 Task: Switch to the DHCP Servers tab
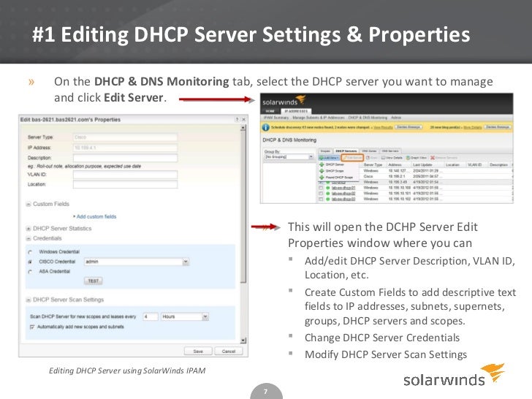tap(346, 151)
